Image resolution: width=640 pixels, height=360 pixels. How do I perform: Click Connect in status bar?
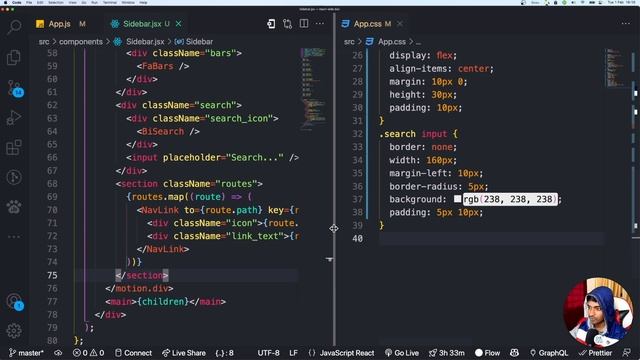coord(133,353)
